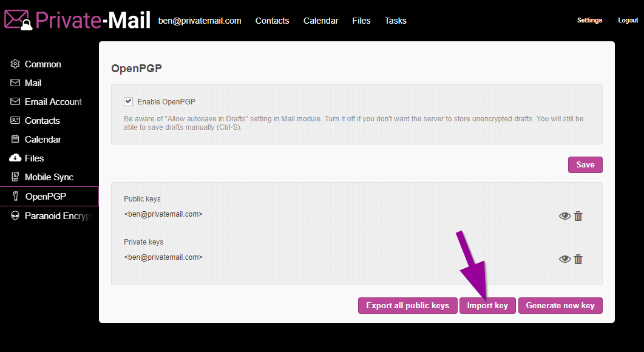Click the Contacts card icon in sidebar
Viewport: 644px width, 352px height.
[15, 121]
